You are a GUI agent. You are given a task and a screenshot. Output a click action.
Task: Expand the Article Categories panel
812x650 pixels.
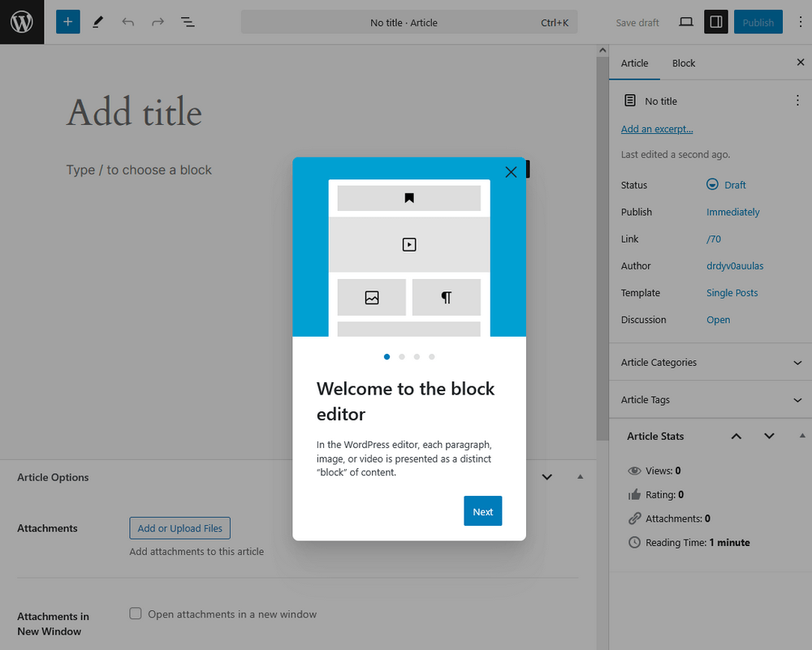click(710, 362)
